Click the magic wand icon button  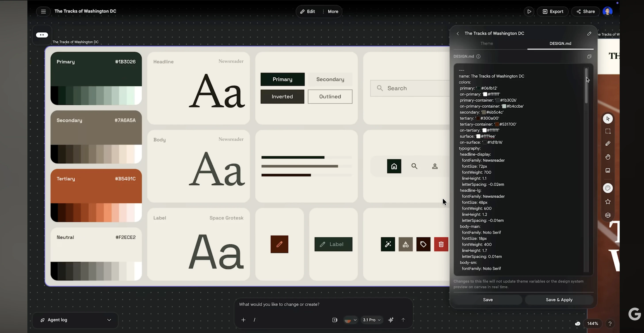coord(388,244)
